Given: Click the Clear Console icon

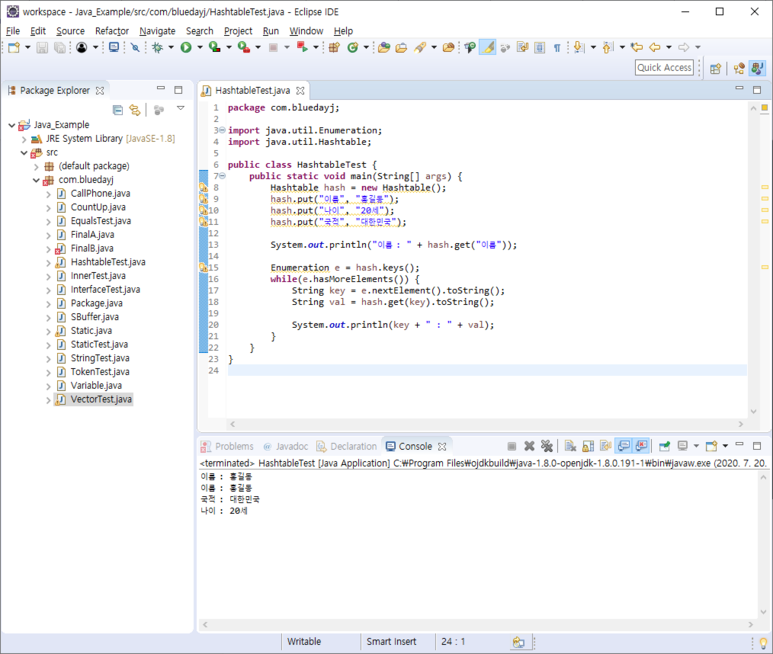Looking at the screenshot, I should pyautogui.click(x=570, y=446).
